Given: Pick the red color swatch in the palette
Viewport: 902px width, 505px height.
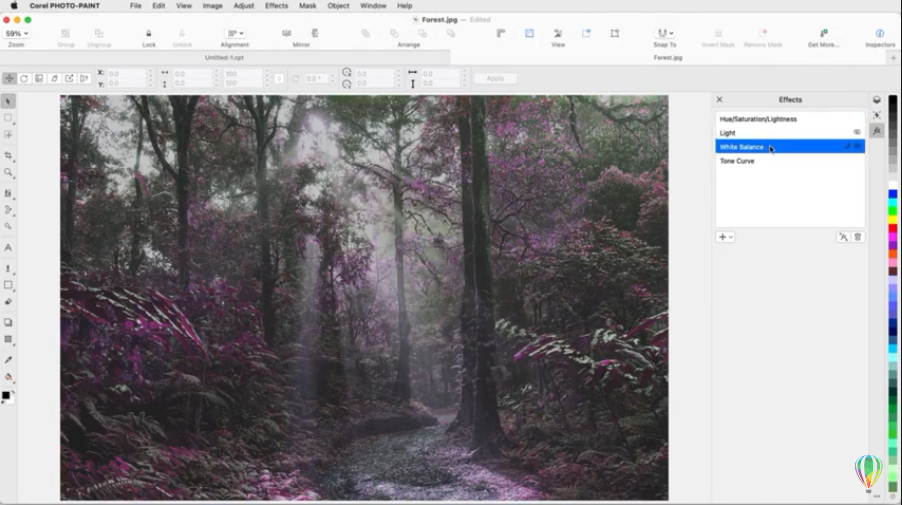Looking at the screenshot, I should pyautogui.click(x=892, y=228).
